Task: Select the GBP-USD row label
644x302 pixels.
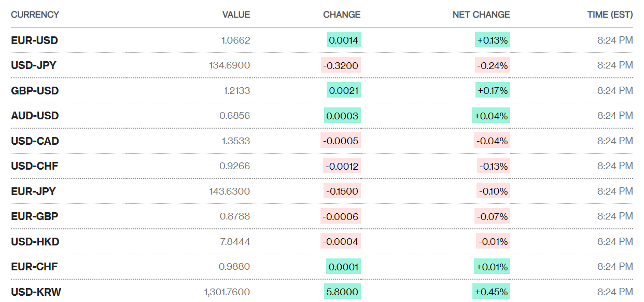Action: click(35, 91)
